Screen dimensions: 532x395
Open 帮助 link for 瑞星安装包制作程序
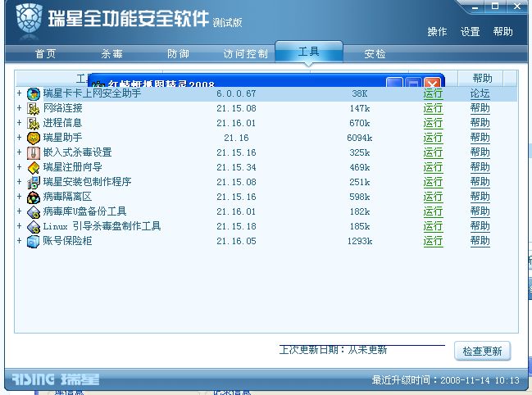click(x=480, y=182)
